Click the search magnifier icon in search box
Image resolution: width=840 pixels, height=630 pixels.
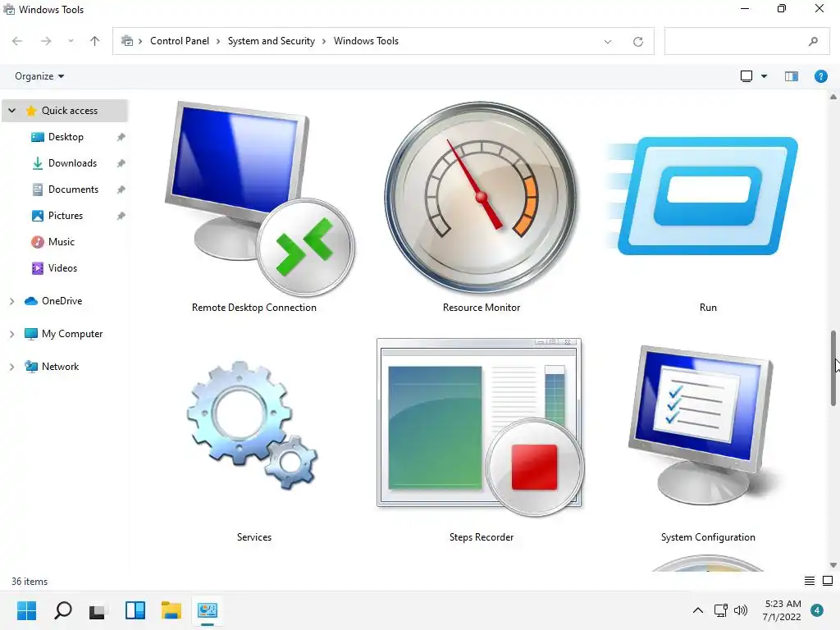click(813, 41)
